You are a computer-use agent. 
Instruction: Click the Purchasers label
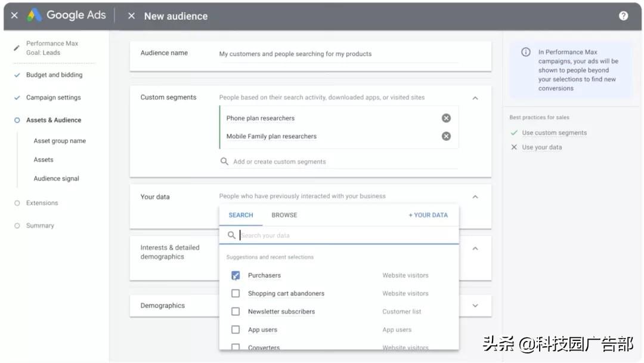(x=264, y=275)
